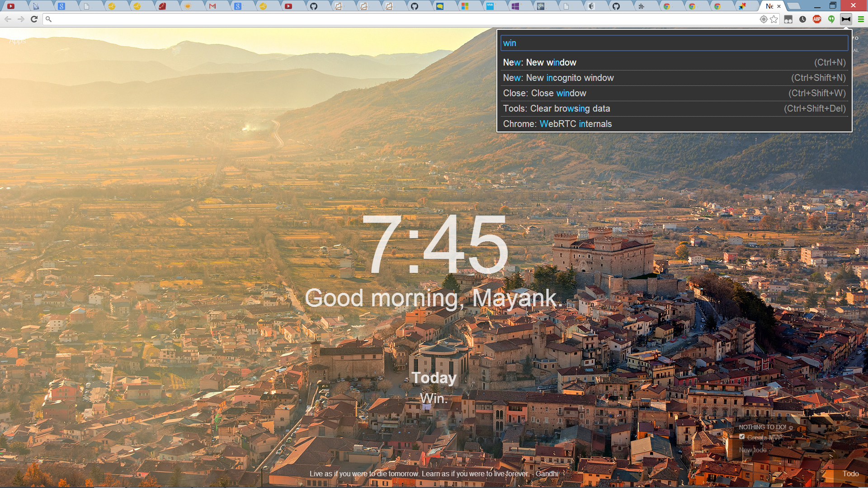The image size is (868, 488).
Task: Open the Hangouts extension icon
Action: (831, 19)
